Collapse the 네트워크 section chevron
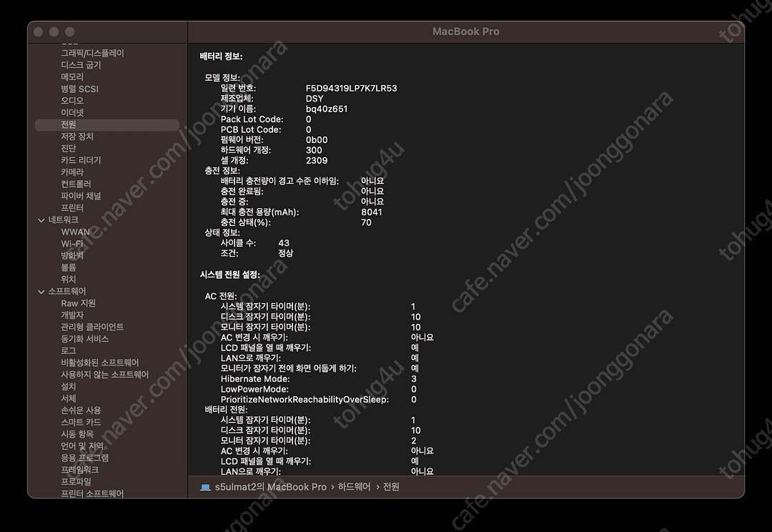 pos(41,220)
